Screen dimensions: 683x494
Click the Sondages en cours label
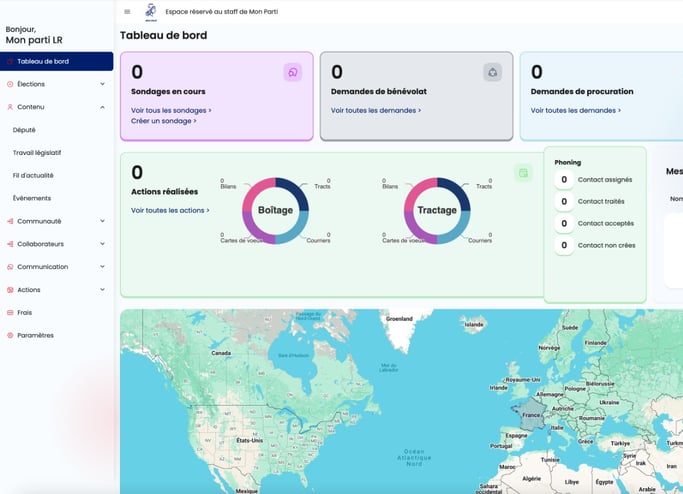168,91
